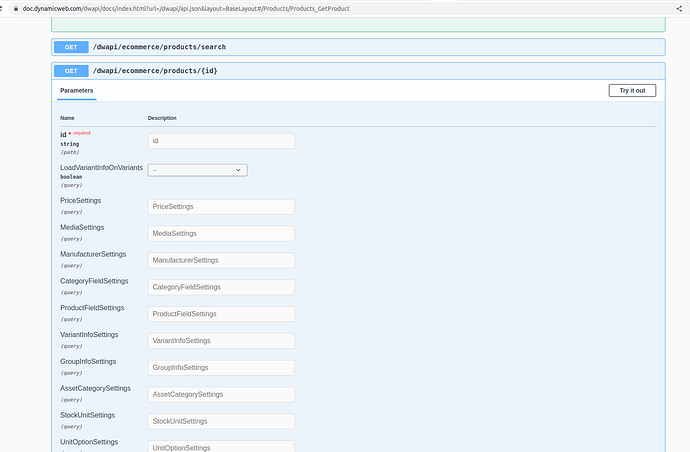Viewport: 690px width, 452px height.
Task: Select the Parameters tab
Action: coord(77,91)
